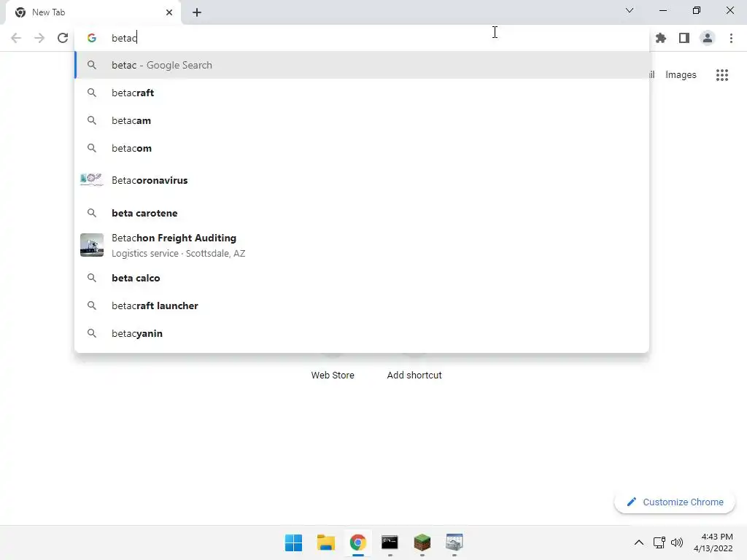This screenshot has height=560, width=747.
Task: Pick 'Betachon Freight Auditing' suggestion
Action: (362, 245)
